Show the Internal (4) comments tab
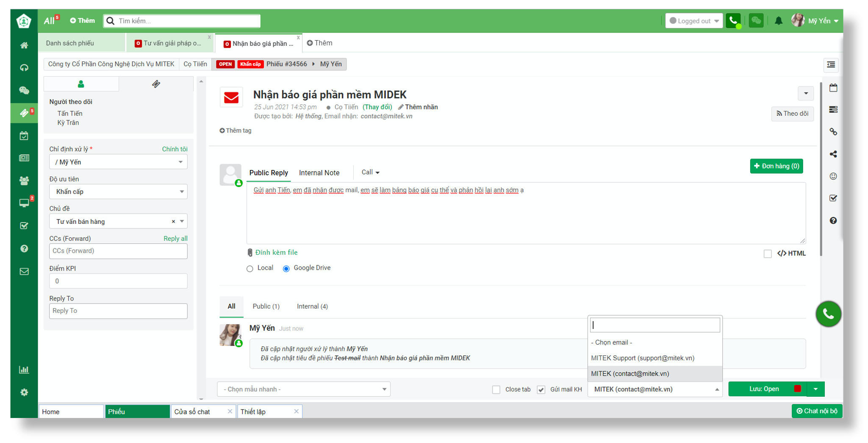Viewport: 868px width, 443px height. (x=312, y=306)
